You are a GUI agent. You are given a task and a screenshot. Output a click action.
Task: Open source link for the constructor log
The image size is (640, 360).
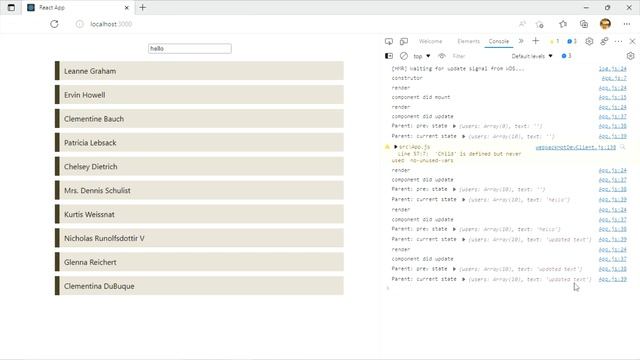[614, 78]
